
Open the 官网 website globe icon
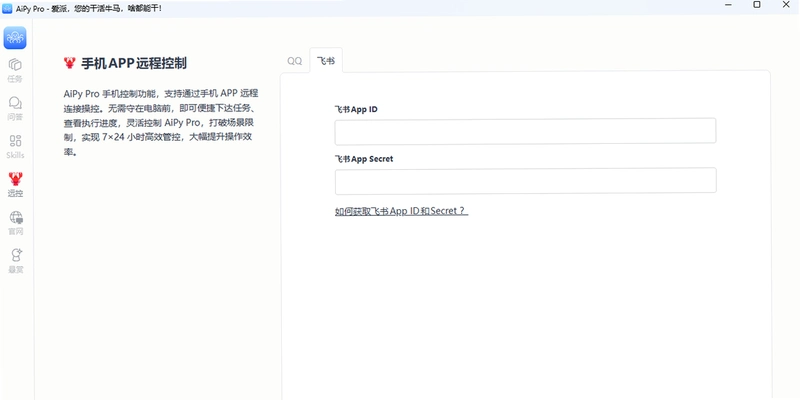click(15, 223)
